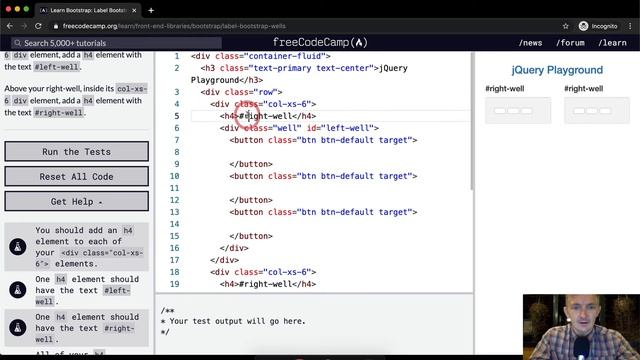Click the Reset All Code button
The width and height of the screenshot is (640, 360).
pyautogui.click(x=76, y=176)
